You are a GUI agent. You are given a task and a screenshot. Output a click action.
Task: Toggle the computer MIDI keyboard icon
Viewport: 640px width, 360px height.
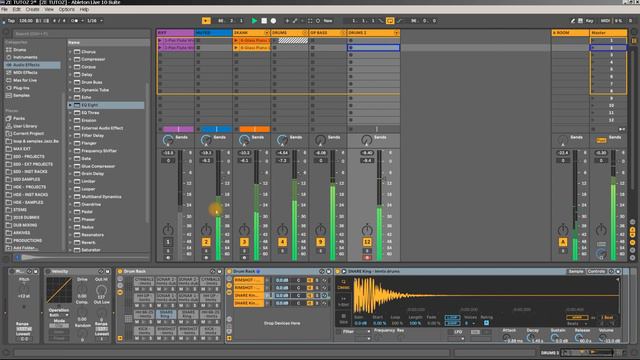pyautogui.click(x=580, y=20)
